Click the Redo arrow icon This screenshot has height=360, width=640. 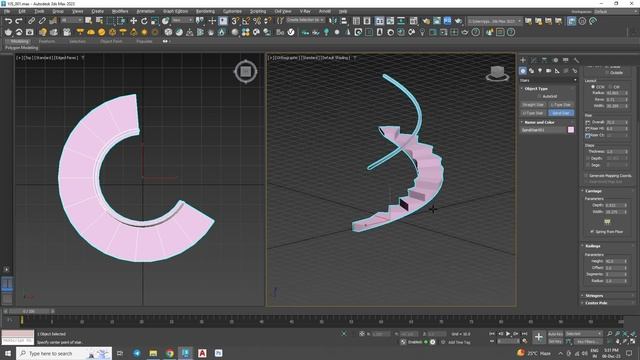[x=19, y=21]
